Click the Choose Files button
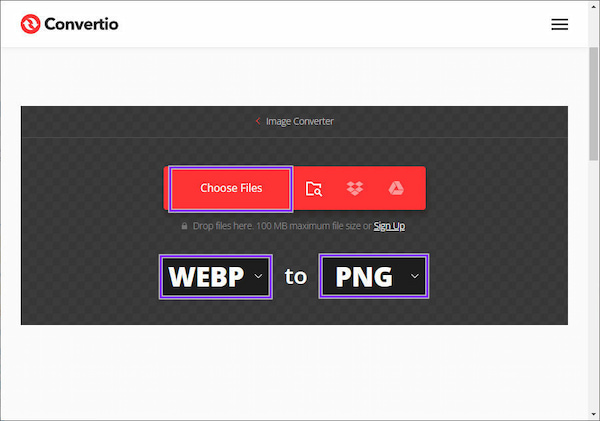The width and height of the screenshot is (600, 421). coord(231,188)
